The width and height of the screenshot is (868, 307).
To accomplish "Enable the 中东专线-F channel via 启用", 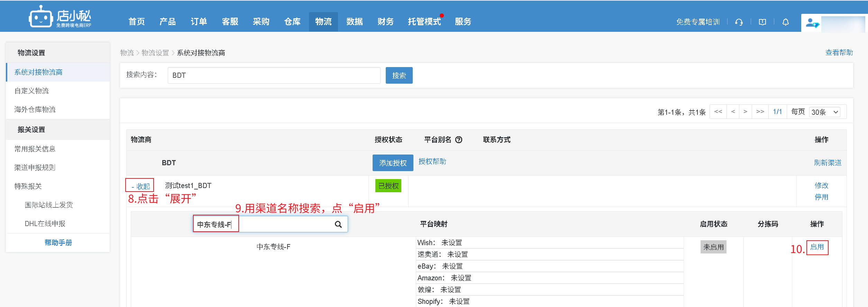I will point(817,247).
